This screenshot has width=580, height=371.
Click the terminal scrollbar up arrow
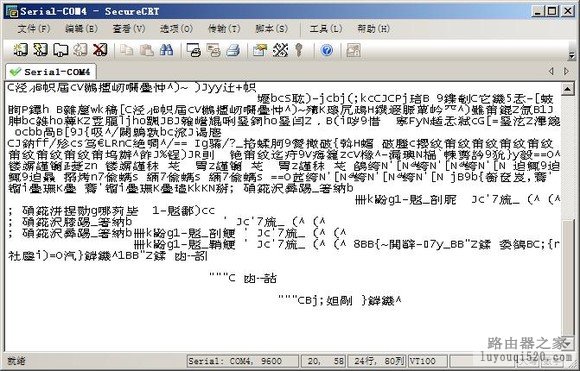click(x=568, y=89)
